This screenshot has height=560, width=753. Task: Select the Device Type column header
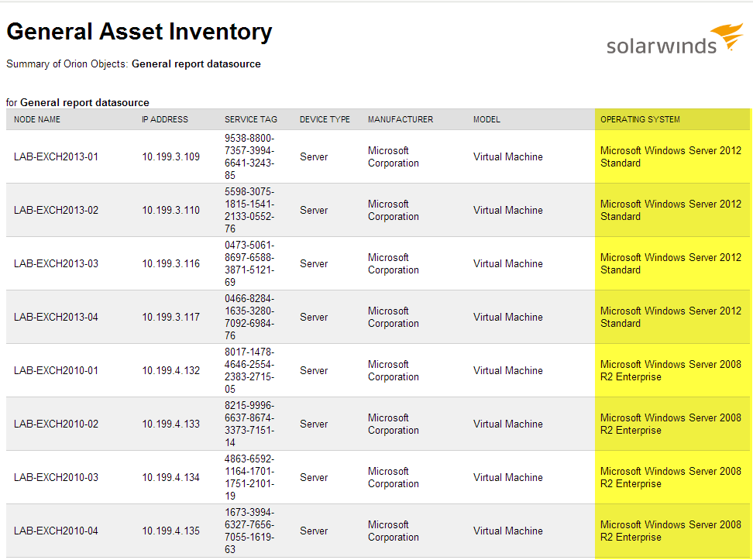325,119
